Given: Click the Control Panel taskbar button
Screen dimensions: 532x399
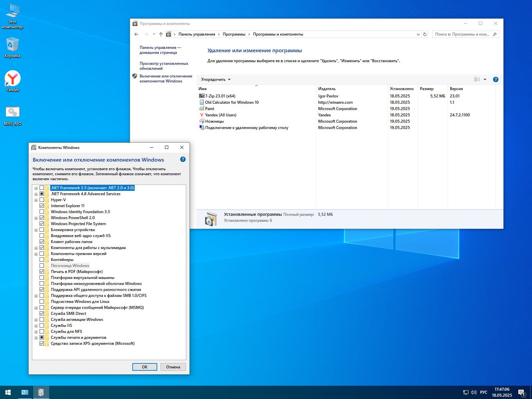Looking at the screenshot, I should click(x=25, y=392).
